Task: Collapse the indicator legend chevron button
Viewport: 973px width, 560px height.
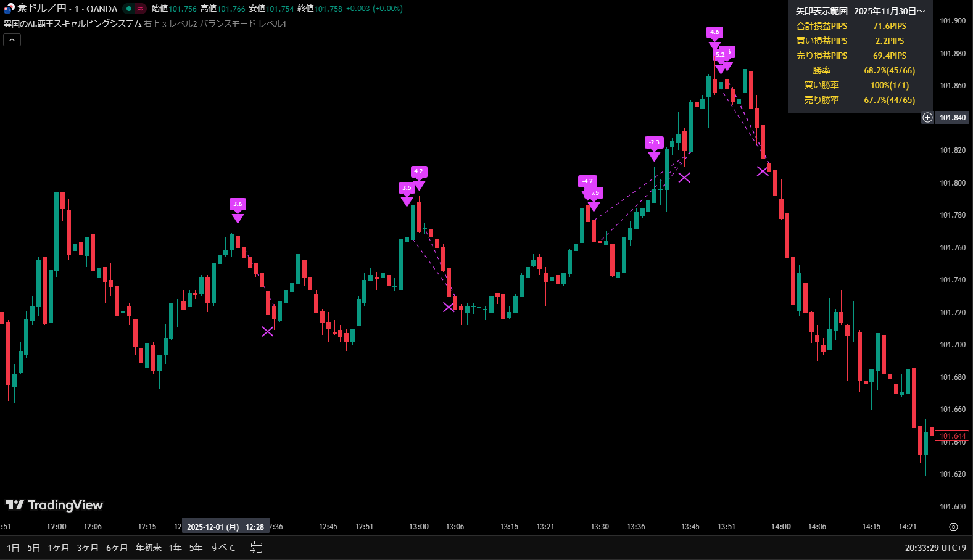Action: pyautogui.click(x=12, y=40)
